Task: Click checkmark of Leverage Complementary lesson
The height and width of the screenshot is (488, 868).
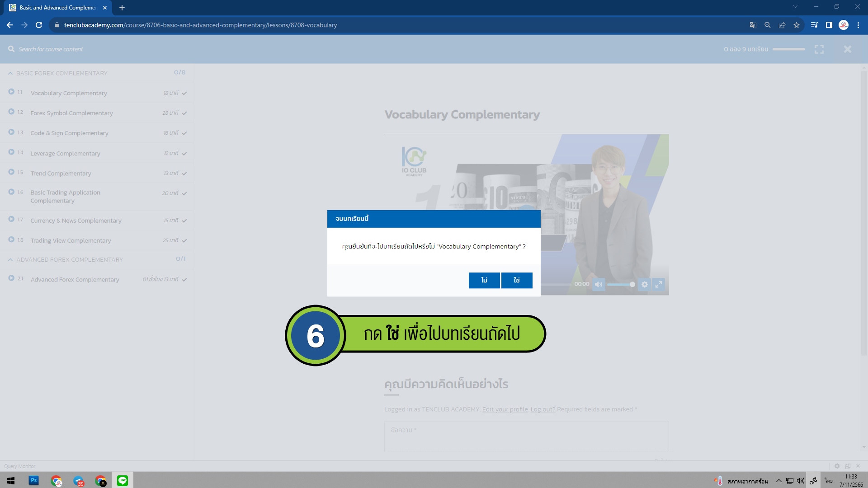Action: point(184,153)
